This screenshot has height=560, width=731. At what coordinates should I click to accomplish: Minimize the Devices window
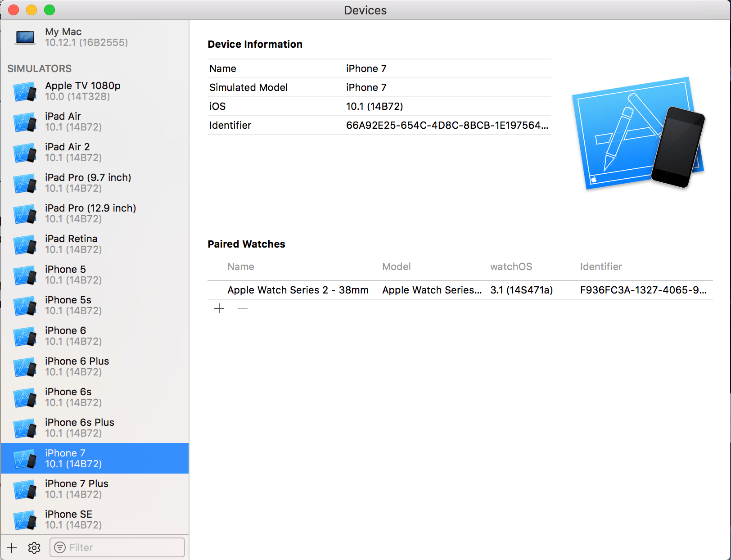click(32, 10)
